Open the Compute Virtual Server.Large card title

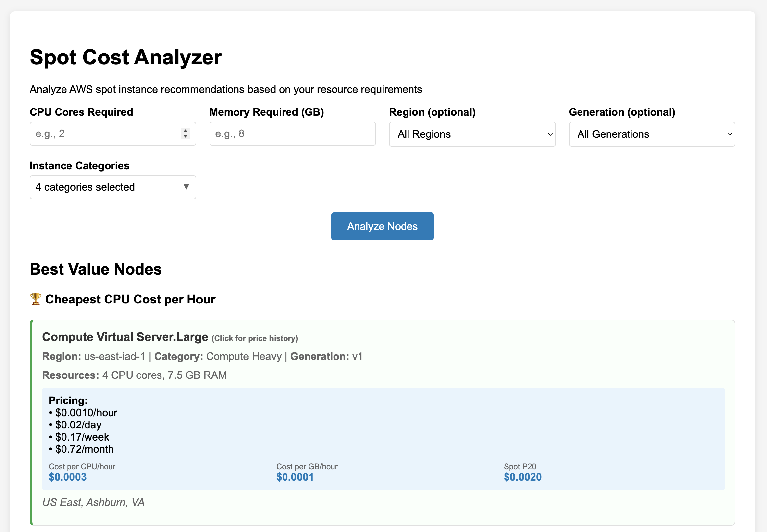coord(125,337)
